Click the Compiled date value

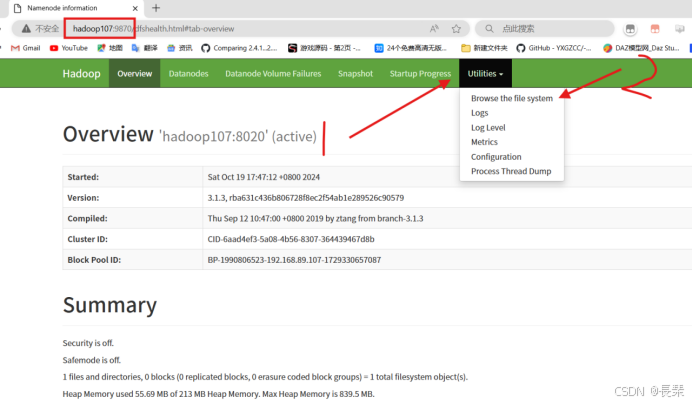[315, 218]
